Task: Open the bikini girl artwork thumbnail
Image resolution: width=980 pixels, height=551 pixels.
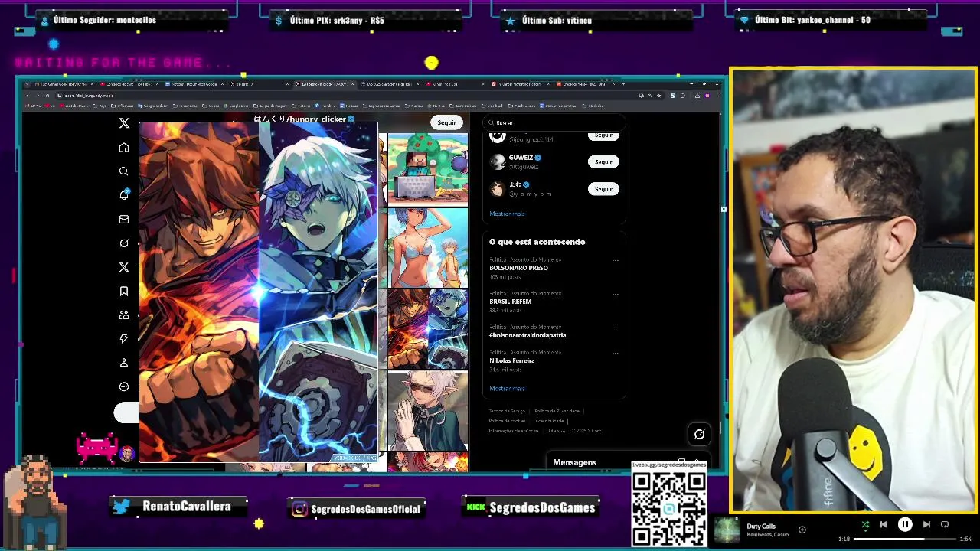Action: (x=427, y=248)
